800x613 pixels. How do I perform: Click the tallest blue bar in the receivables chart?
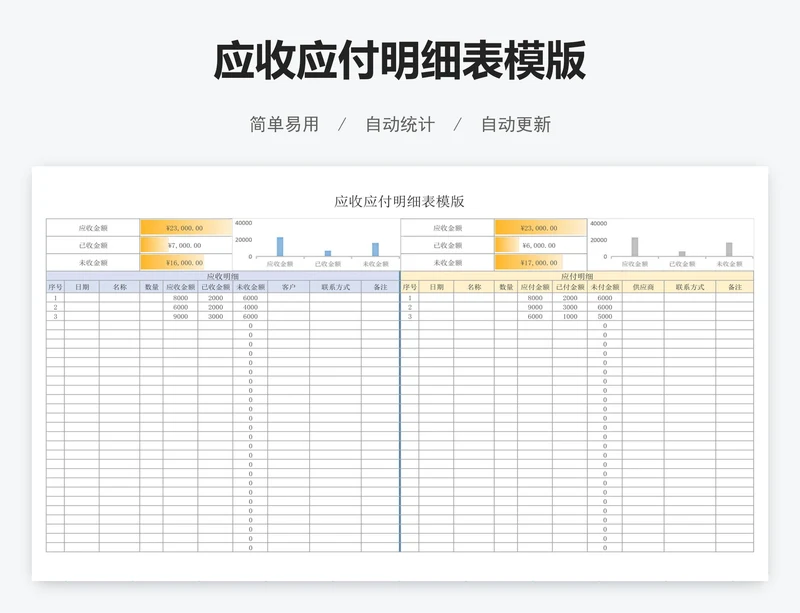280,247
